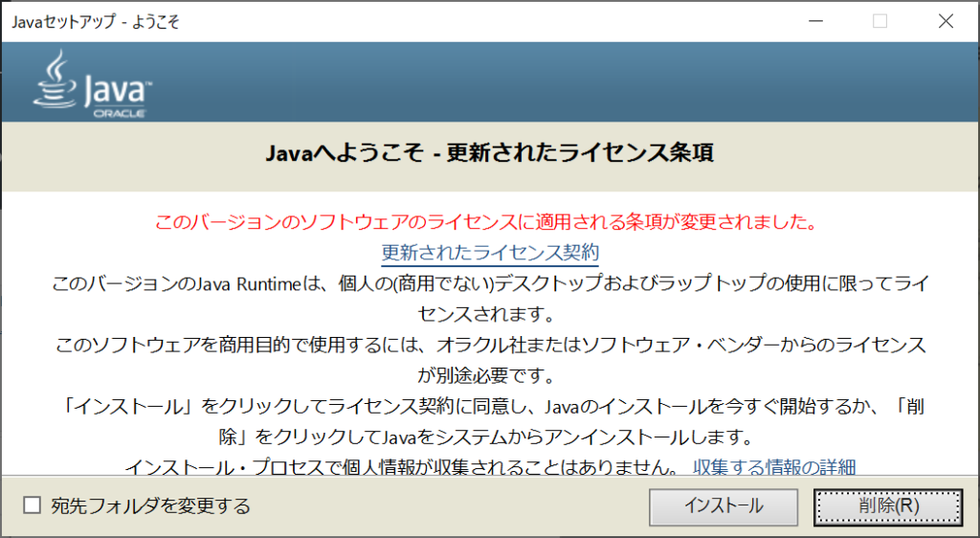Minimize the Java setup window
980x538 pixels.
[x=815, y=21]
